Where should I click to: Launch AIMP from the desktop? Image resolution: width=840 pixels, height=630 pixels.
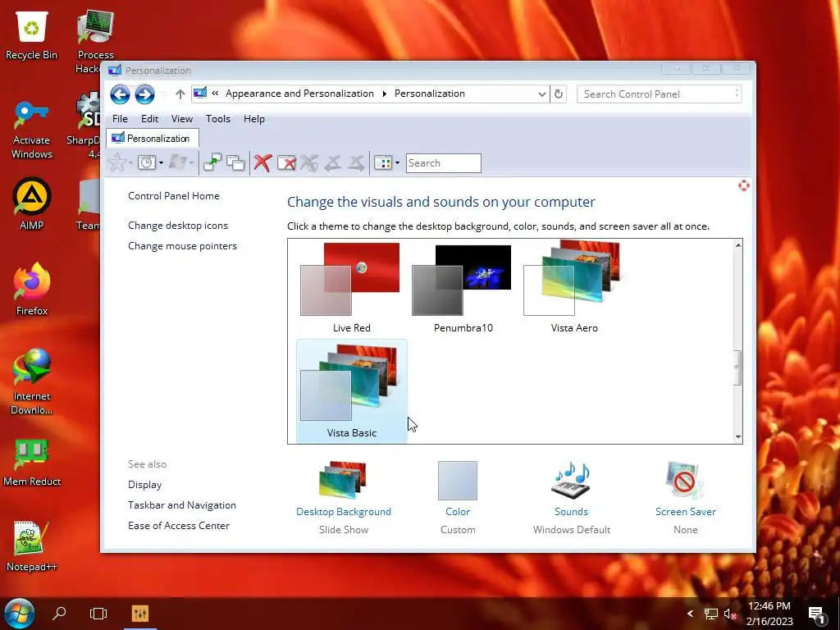[32, 204]
